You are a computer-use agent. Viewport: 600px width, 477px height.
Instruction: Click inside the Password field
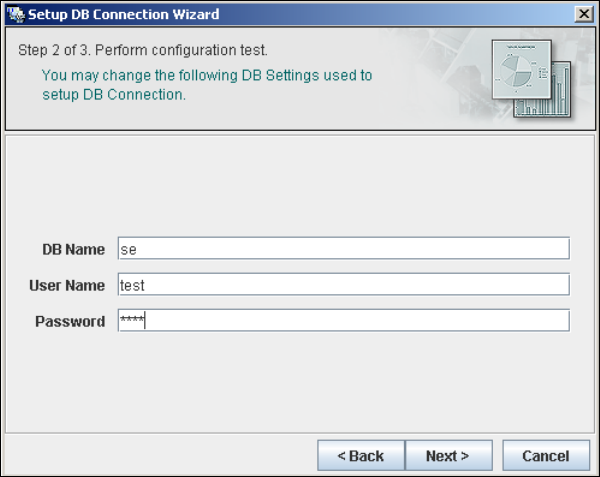coord(344,321)
